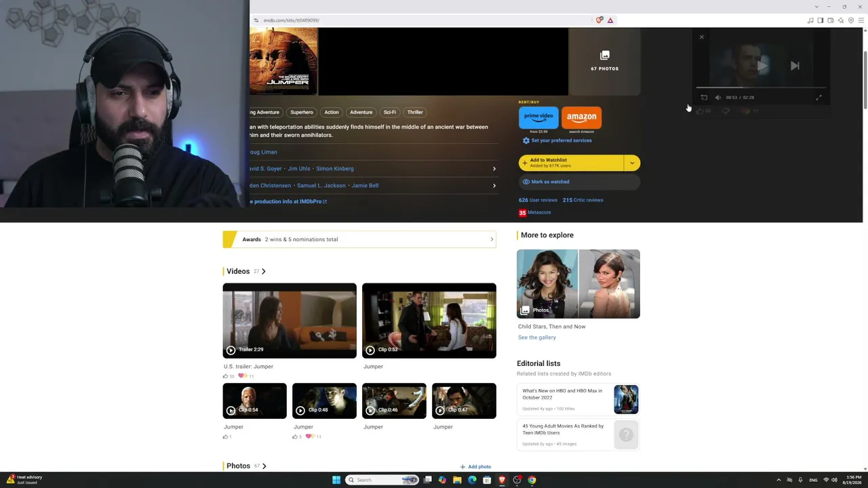
Task: Open 626 User reviews link
Action: pyautogui.click(x=538, y=200)
